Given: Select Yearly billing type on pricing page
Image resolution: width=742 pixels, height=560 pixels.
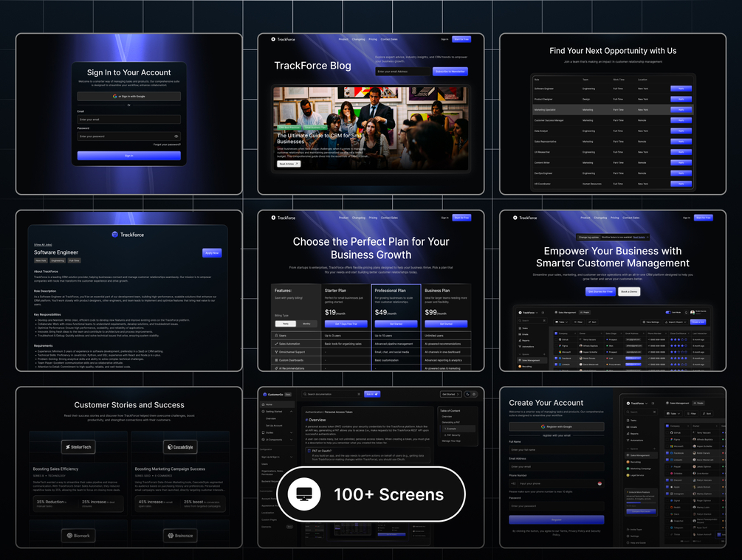Looking at the screenshot, I should tap(285, 323).
